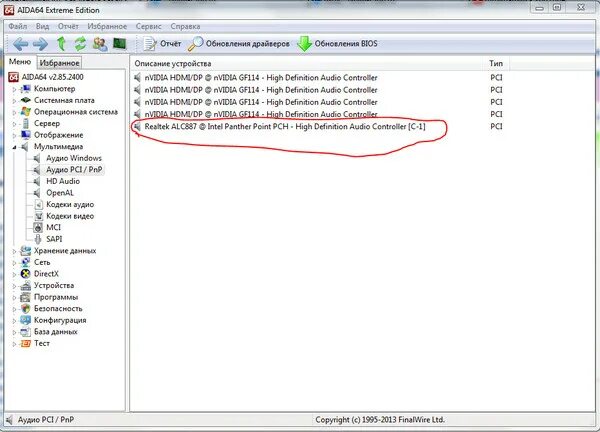Image resolution: width=600 pixels, height=432 pixels.
Task: Click the Тип column header
Action: [496, 64]
